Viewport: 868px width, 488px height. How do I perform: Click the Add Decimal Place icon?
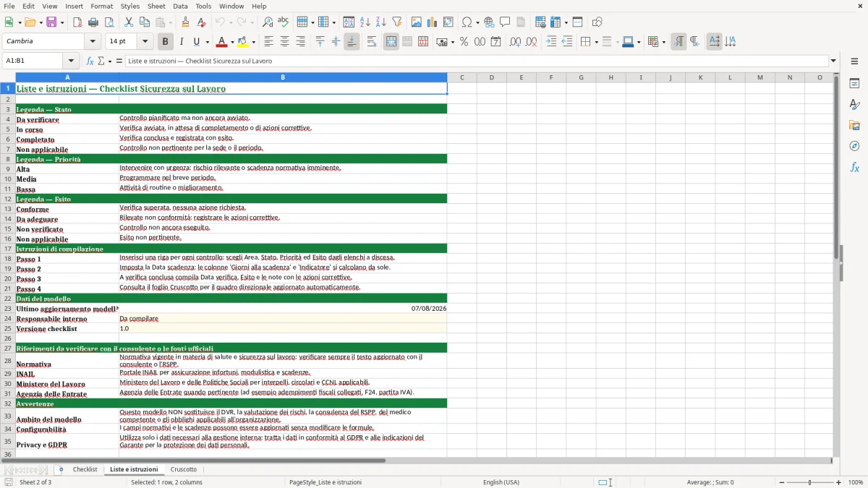point(515,42)
